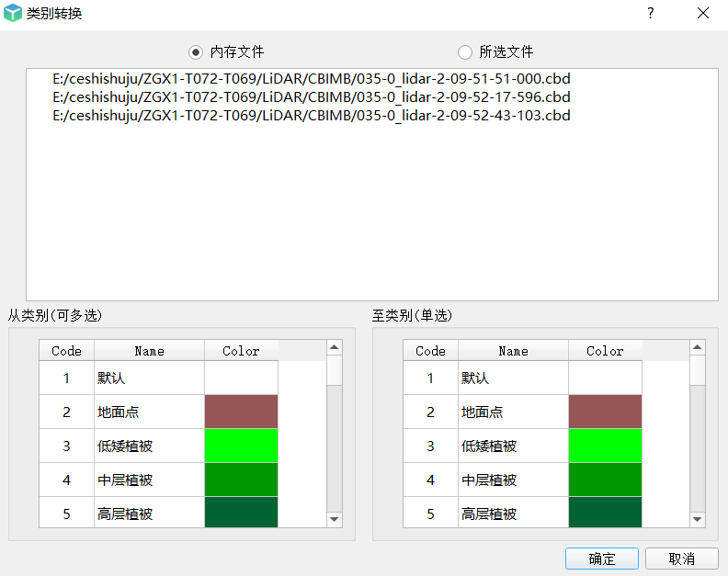This screenshot has height=576, width=728.
Task: Click Code header in 至类别 table
Action: (x=430, y=351)
